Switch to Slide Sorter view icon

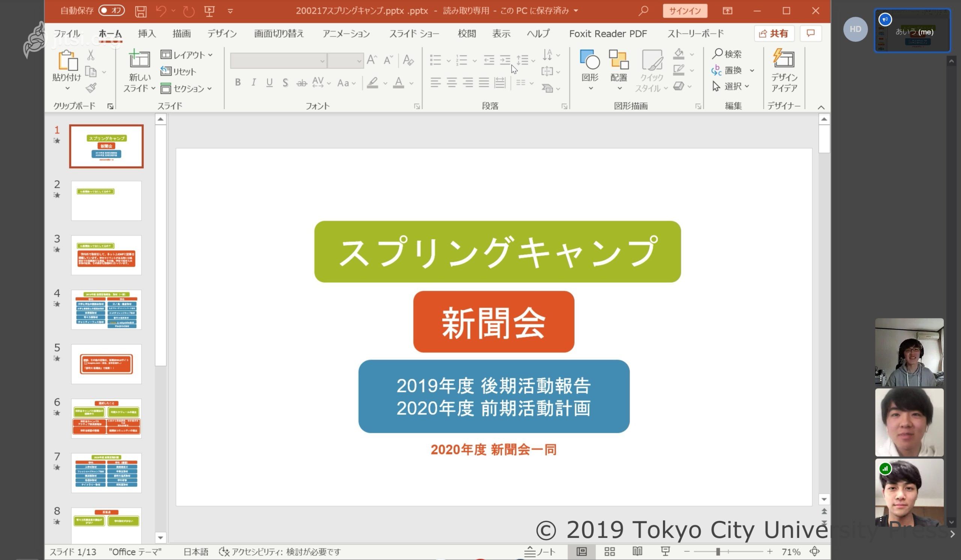click(609, 551)
